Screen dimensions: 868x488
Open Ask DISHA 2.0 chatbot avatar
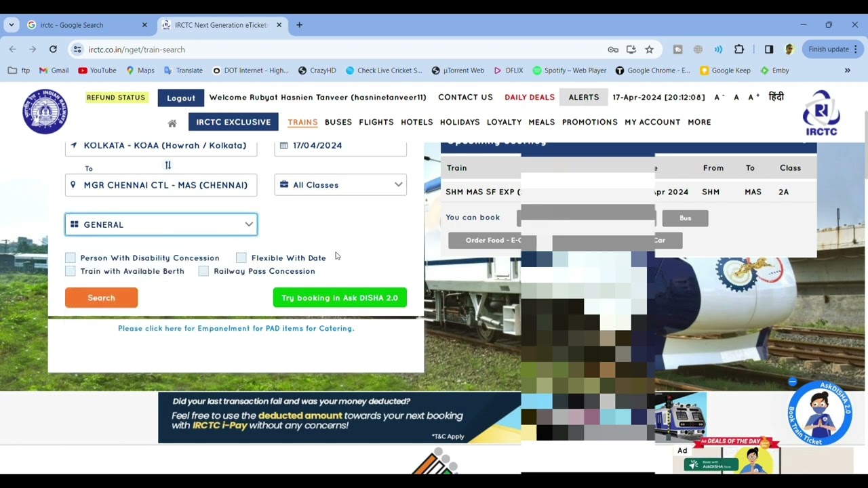[820, 413]
